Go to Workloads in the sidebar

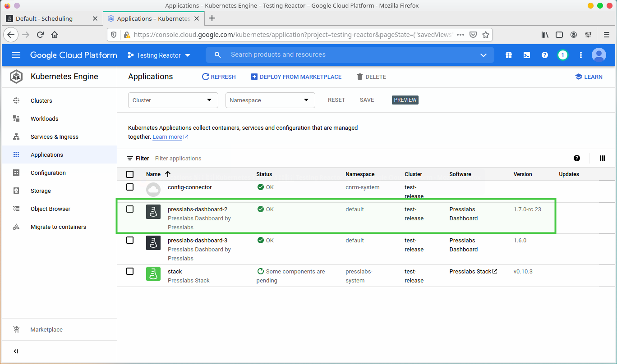click(x=44, y=119)
